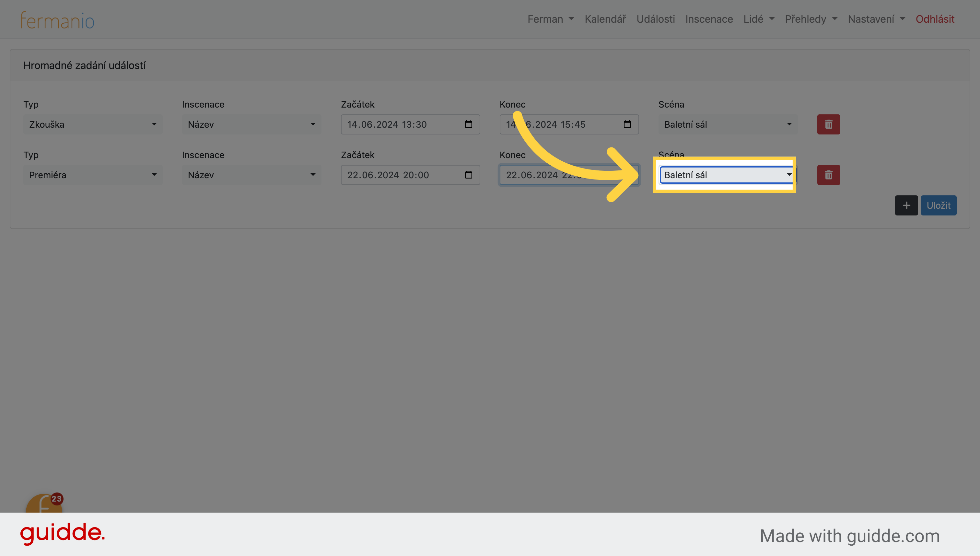Viewport: 980px width, 556px height.
Task: Go to Události page
Action: tap(655, 19)
